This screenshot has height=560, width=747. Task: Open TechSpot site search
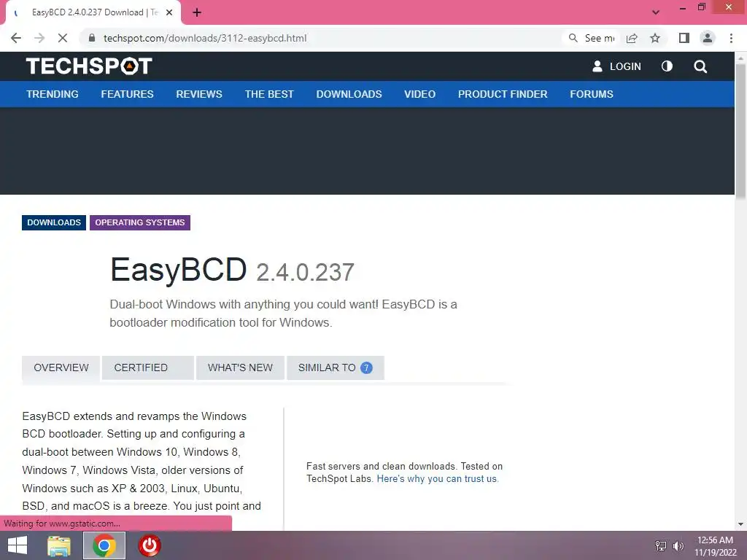tap(700, 66)
